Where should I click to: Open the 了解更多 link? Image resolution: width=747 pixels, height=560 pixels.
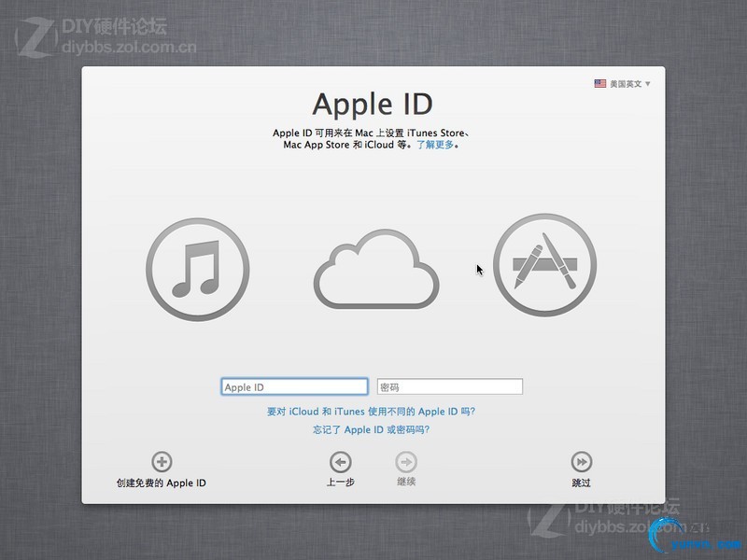435,145
